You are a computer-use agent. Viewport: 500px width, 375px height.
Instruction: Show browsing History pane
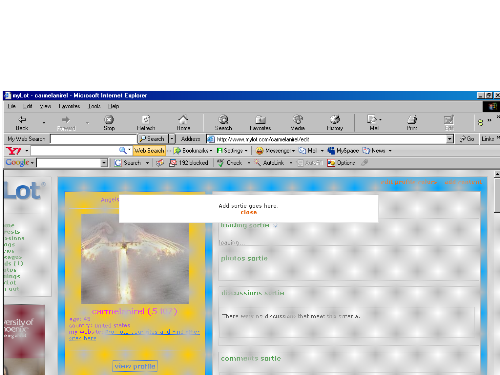[x=335, y=122]
